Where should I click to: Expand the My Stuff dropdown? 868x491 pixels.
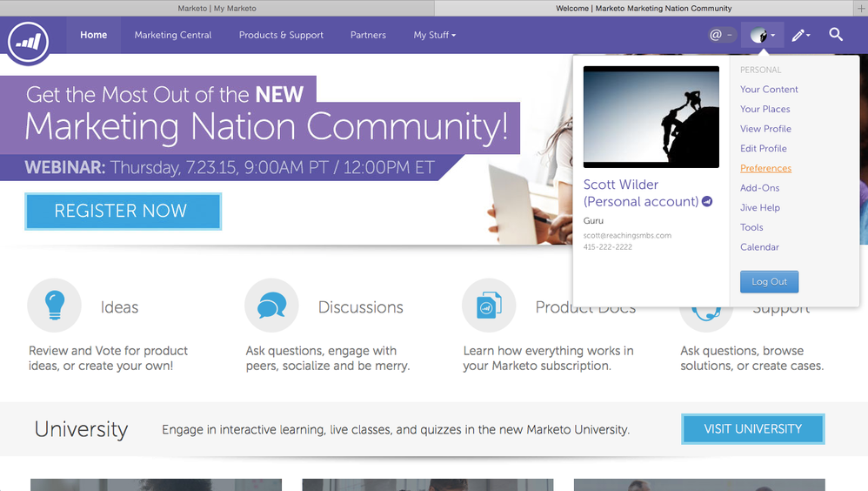pos(435,35)
